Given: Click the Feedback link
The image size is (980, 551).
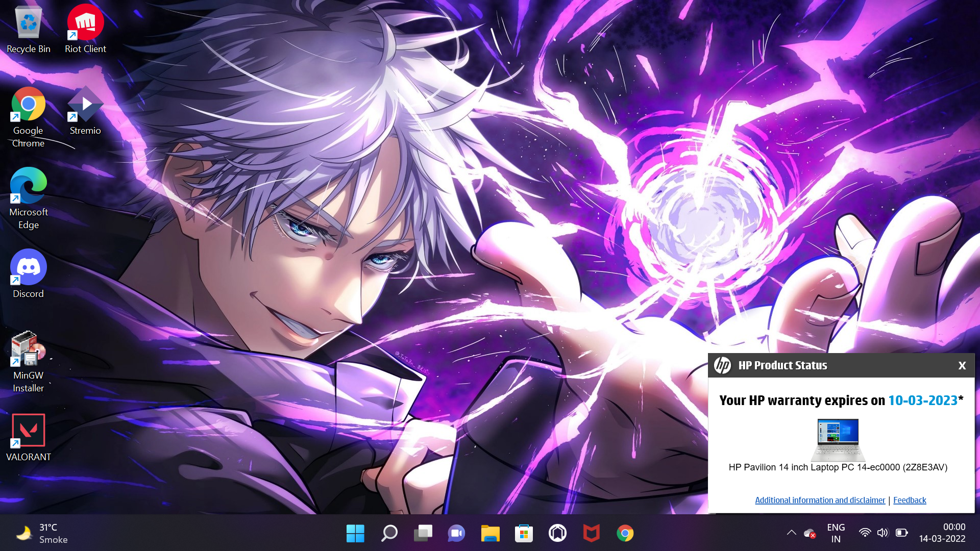Looking at the screenshot, I should pyautogui.click(x=910, y=500).
